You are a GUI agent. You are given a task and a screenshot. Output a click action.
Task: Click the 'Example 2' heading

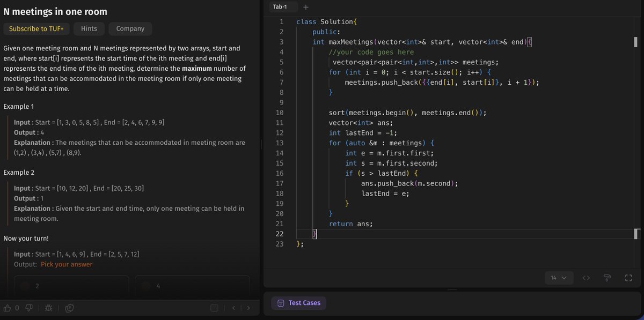coord(19,173)
